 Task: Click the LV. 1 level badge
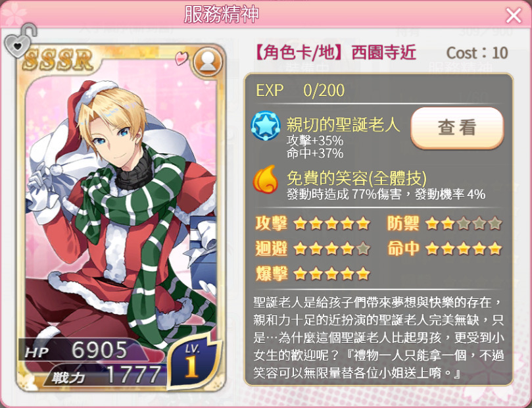(x=194, y=361)
